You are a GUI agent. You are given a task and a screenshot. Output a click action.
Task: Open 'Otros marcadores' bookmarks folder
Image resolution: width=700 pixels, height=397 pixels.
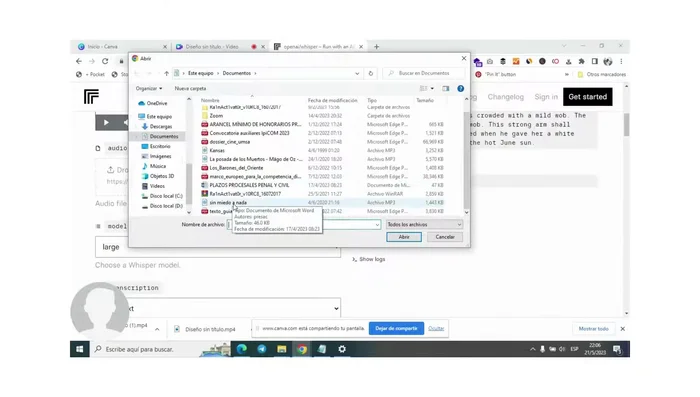click(602, 75)
